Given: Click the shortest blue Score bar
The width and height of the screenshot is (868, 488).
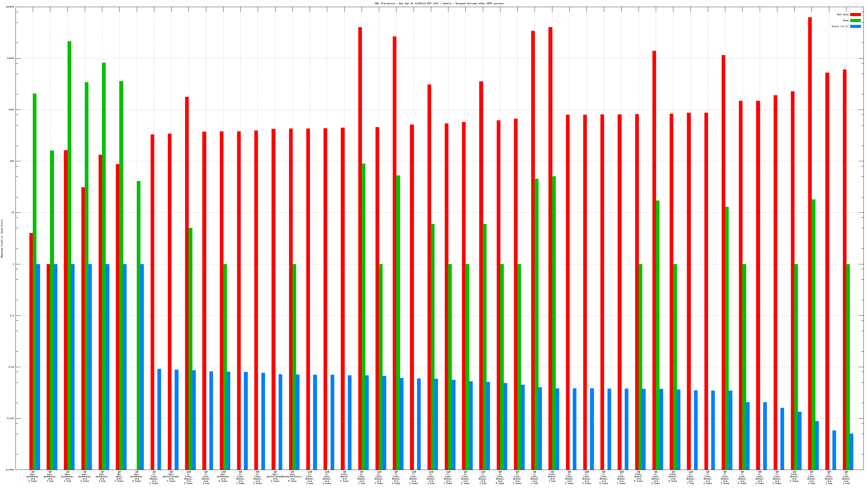Looking at the screenshot, I should [852, 451].
